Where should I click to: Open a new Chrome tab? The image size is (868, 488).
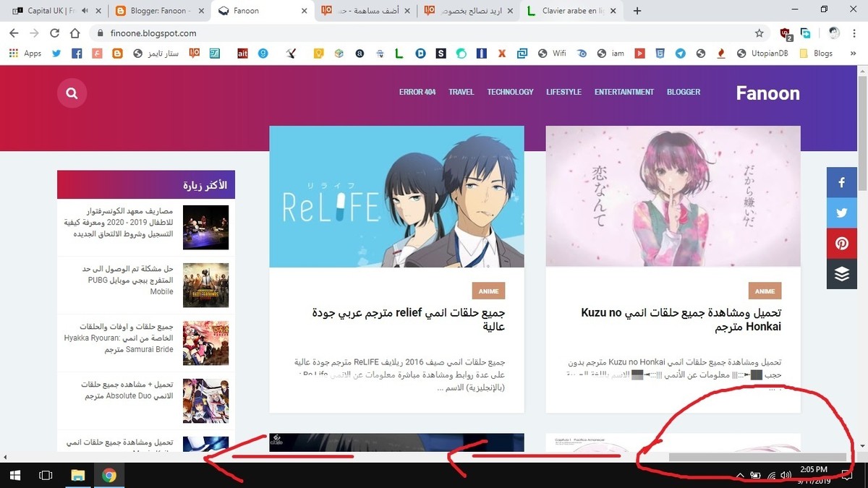tap(637, 11)
